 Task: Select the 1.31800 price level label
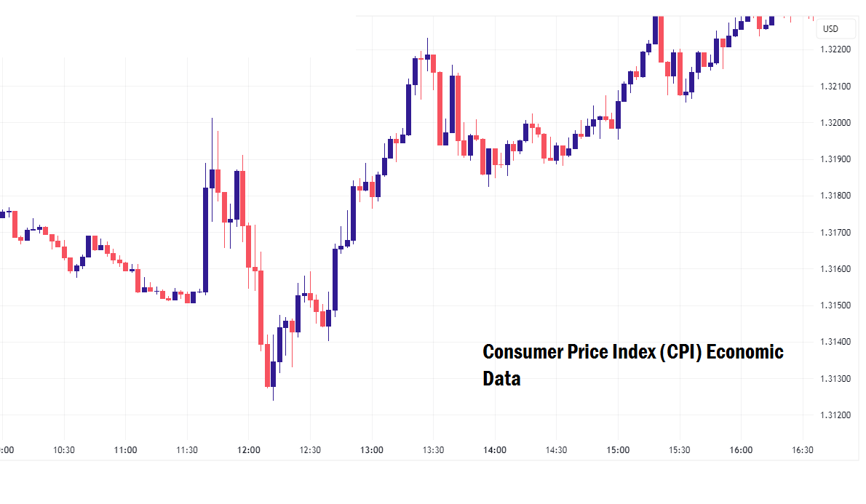click(x=835, y=196)
